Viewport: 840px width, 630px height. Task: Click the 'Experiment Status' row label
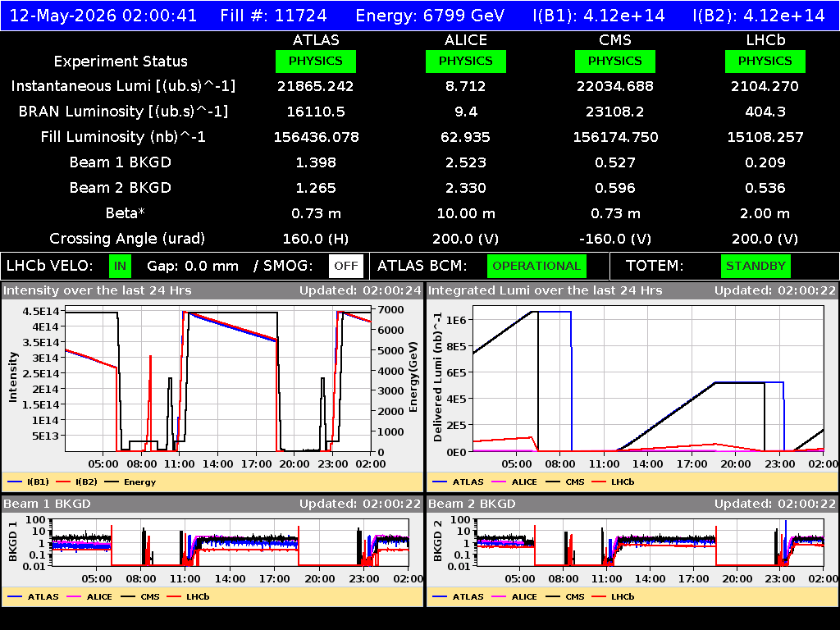tap(121, 62)
